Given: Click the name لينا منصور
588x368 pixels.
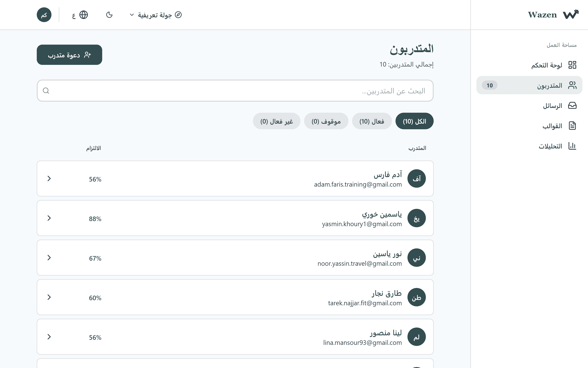Looking at the screenshot, I should [x=386, y=333].
